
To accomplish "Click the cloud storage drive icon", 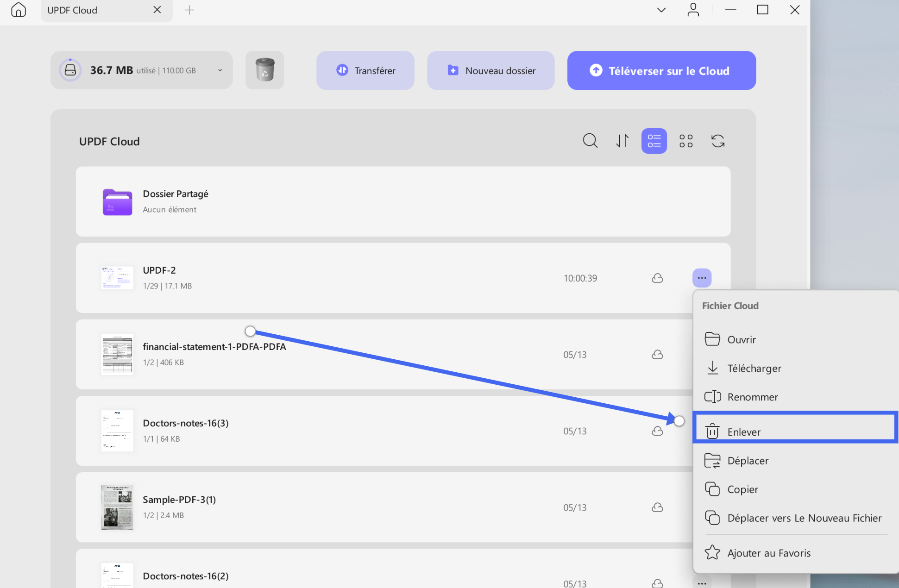I will pyautogui.click(x=70, y=70).
